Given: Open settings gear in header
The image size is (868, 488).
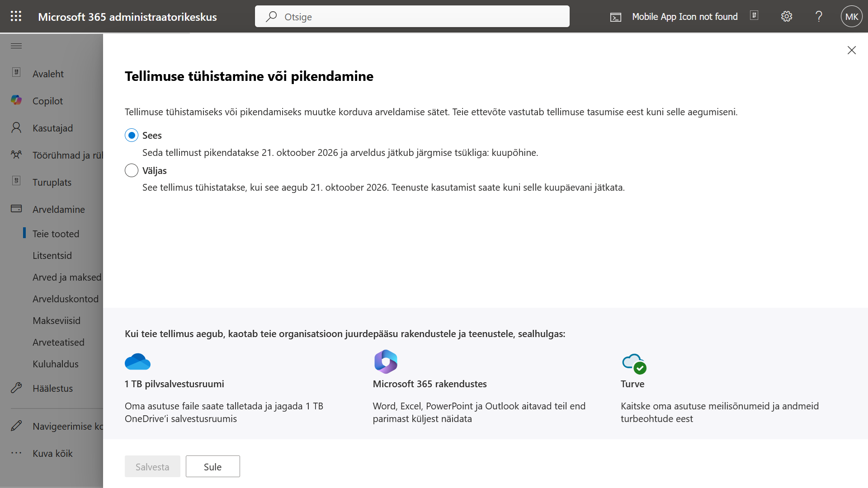Looking at the screenshot, I should (x=787, y=17).
